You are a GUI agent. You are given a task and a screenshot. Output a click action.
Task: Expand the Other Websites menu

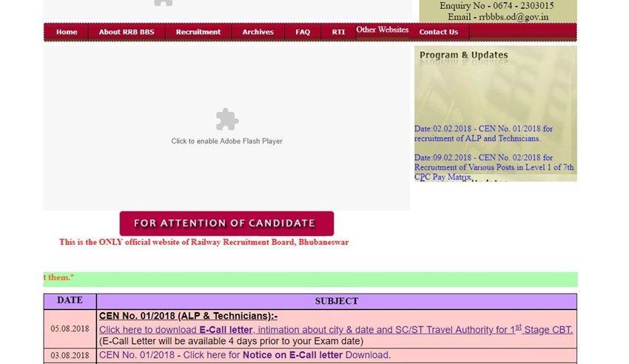(382, 30)
